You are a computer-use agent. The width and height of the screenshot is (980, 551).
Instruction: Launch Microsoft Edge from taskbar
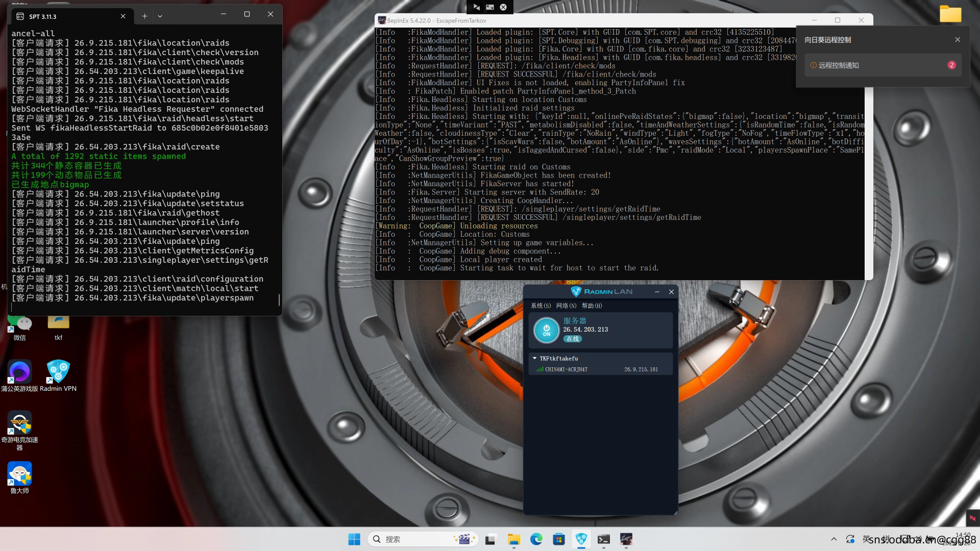point(536,539)
